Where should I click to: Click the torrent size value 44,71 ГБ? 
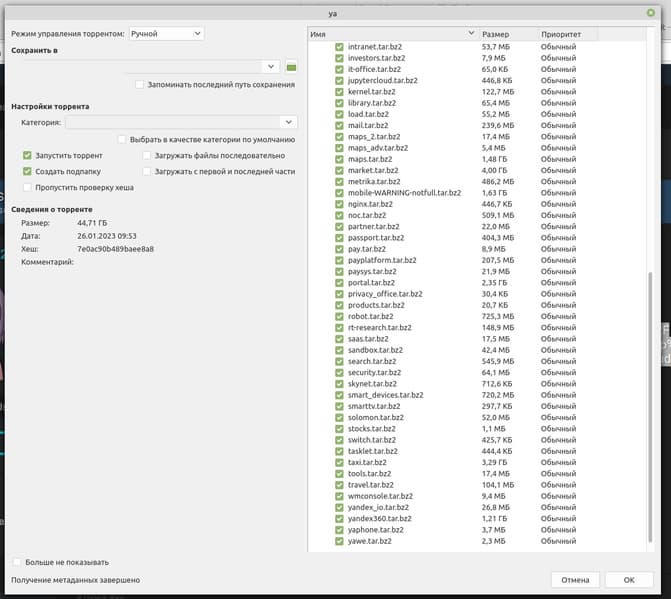click(x=92, y=223)
